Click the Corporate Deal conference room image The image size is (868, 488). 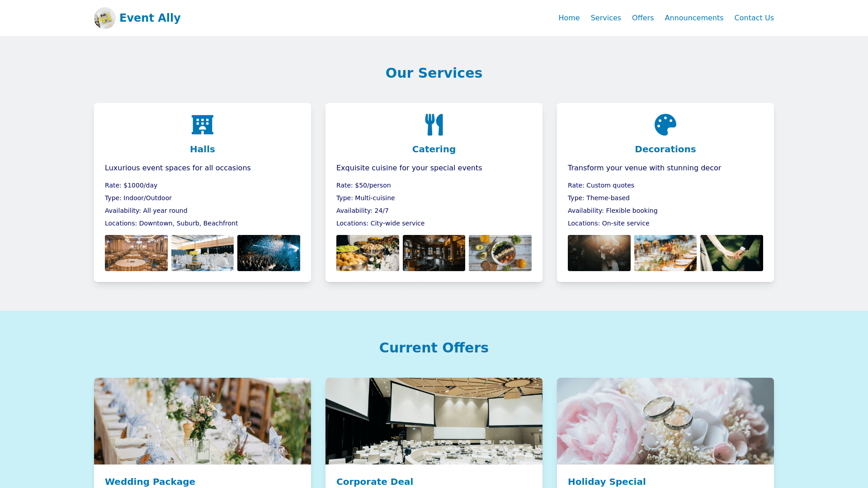pyautogui.click(x=434, y=421)
